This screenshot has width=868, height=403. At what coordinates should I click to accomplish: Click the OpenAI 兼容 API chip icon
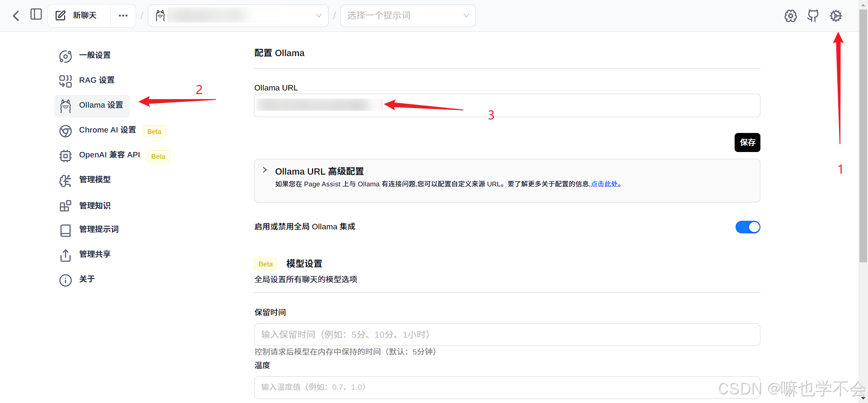[66, 156]
